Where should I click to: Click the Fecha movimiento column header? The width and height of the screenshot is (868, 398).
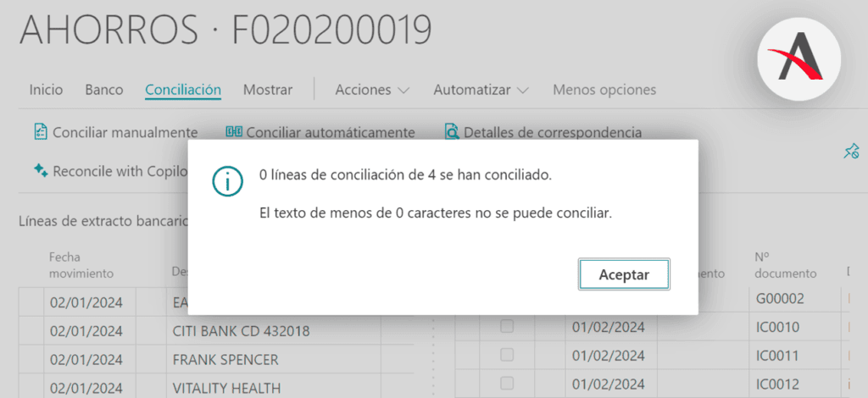[81, 265]
